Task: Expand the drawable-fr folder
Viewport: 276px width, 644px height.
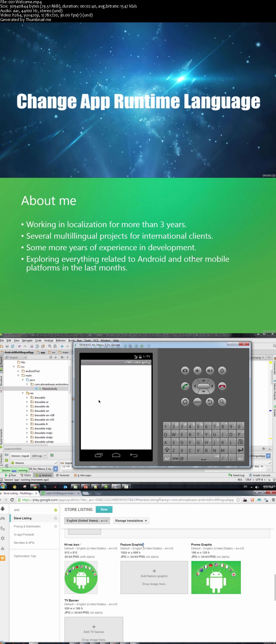Action: click(27, 424)
